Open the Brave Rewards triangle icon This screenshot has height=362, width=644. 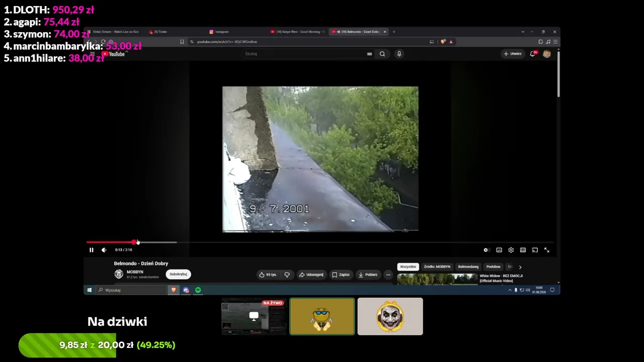451,42
